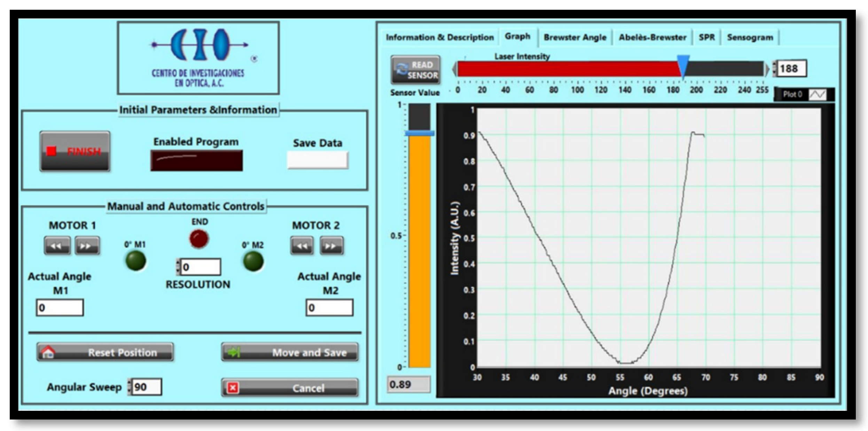Screen dimensions: 868x431
Task: Toggle the Save Data switch
Action: coord(317,160)
